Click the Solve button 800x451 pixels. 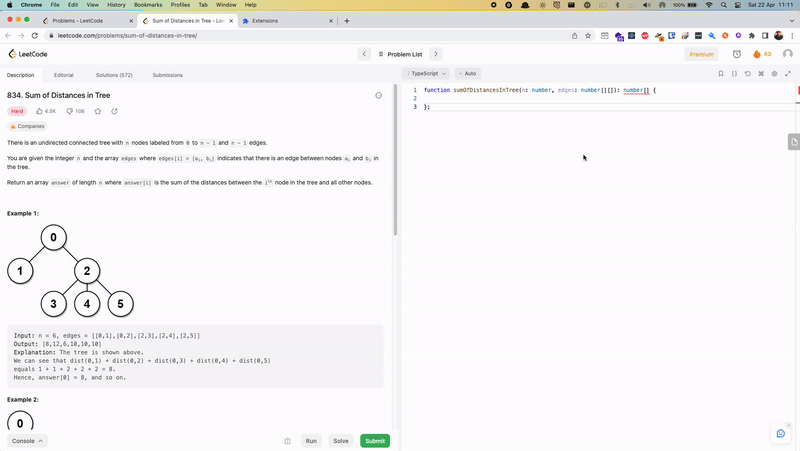[x=341, y=441]
